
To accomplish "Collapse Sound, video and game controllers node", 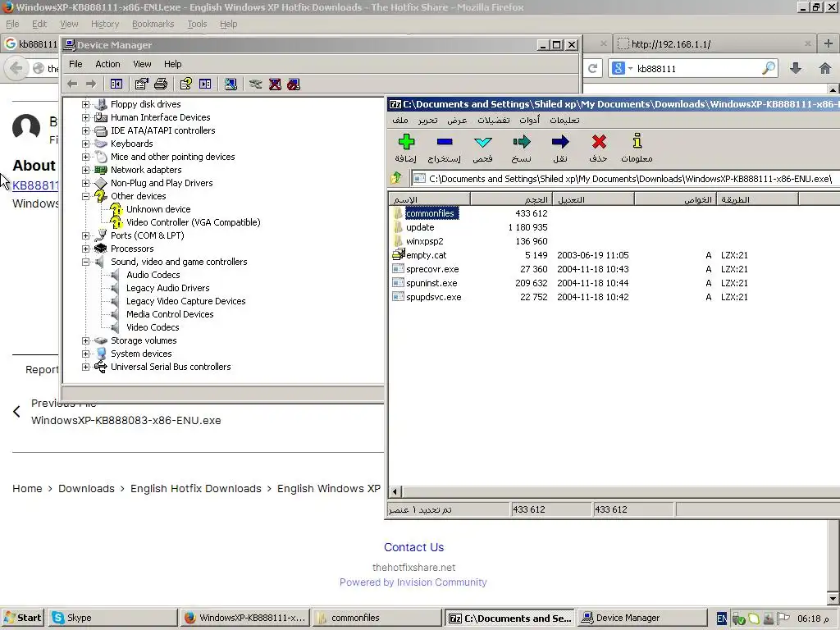I will tap(85, 262).
